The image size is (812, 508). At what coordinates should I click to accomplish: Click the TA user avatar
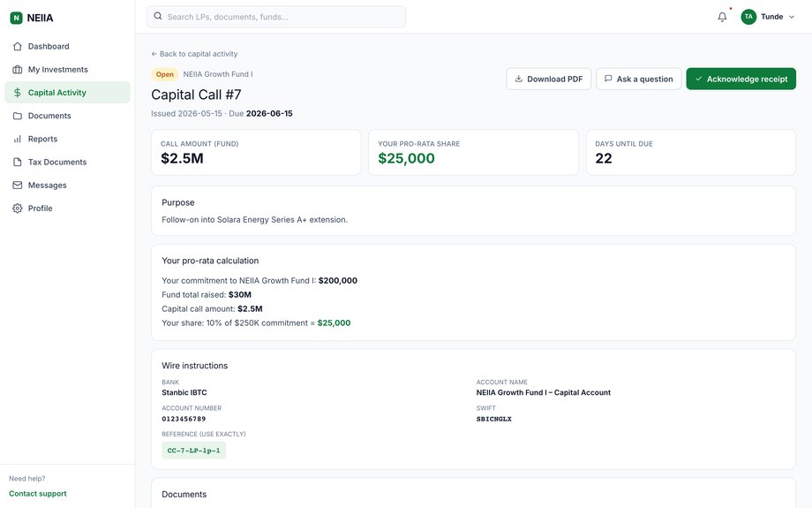point(748,17)
